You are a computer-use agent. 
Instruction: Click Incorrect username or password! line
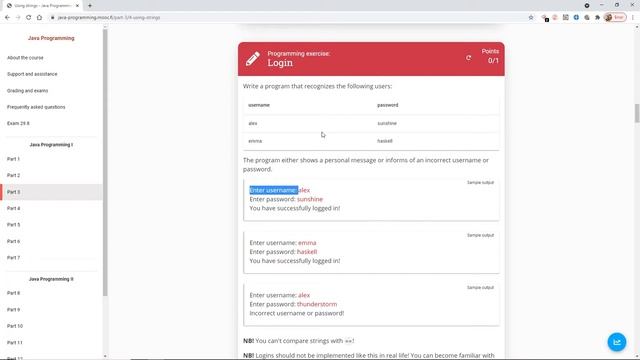point(297,313)
